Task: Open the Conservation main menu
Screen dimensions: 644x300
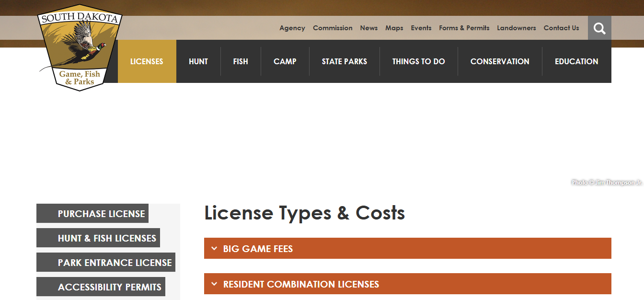Action: coord(500,61)
